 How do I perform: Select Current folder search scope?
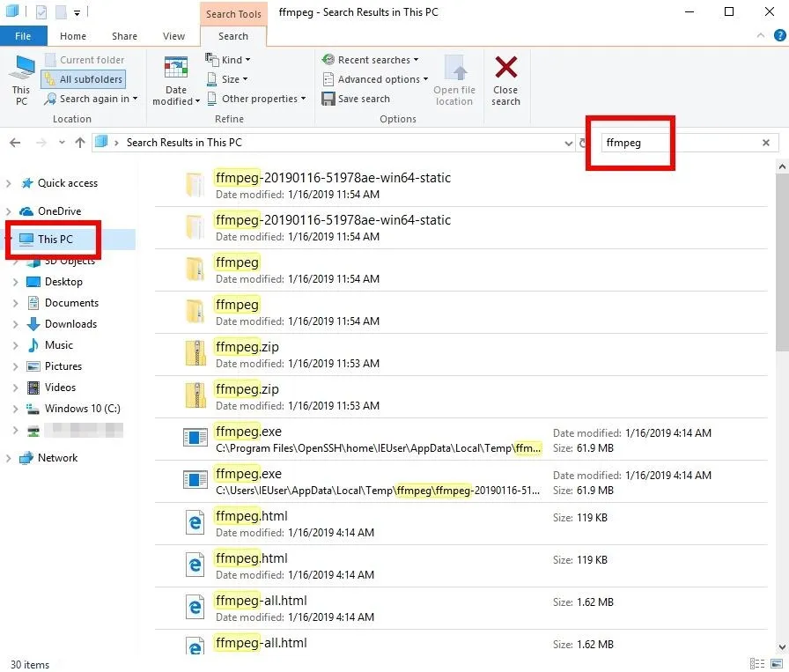[x=85, y=60]
